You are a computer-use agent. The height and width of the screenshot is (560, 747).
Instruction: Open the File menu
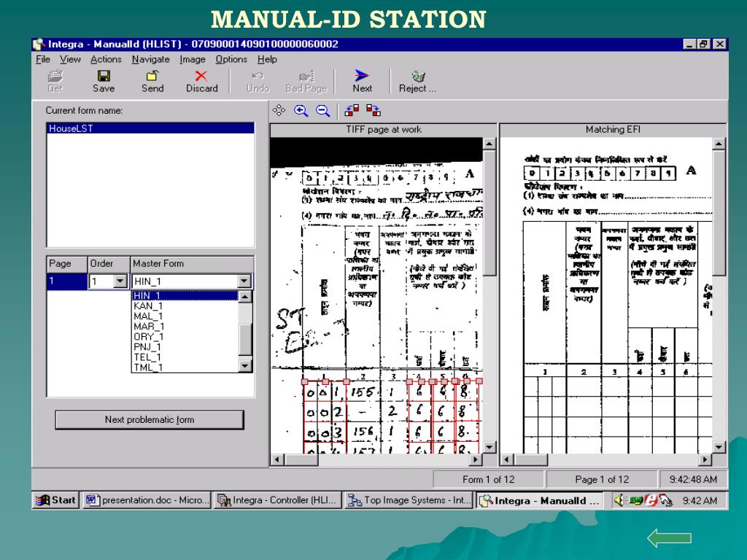(x=43, y=59)
